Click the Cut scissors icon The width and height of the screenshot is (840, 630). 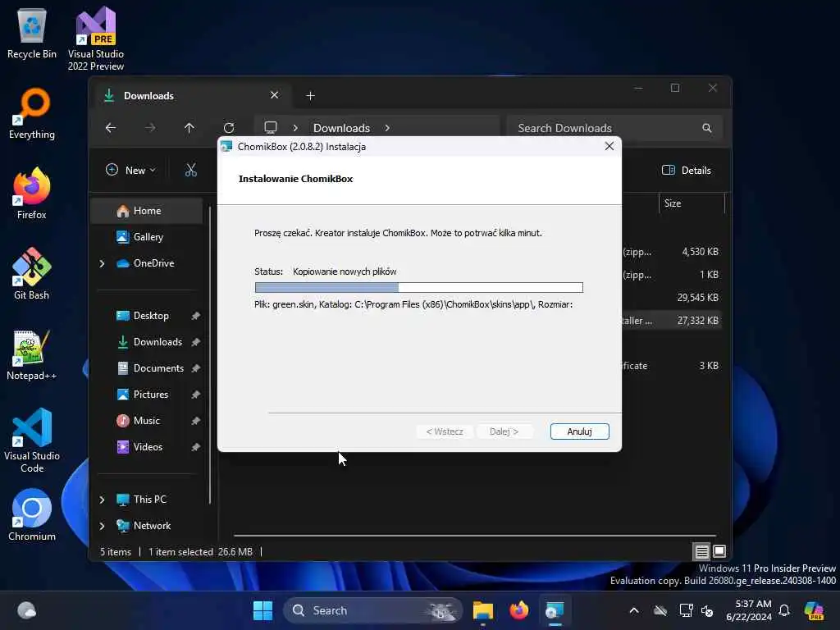190,170
